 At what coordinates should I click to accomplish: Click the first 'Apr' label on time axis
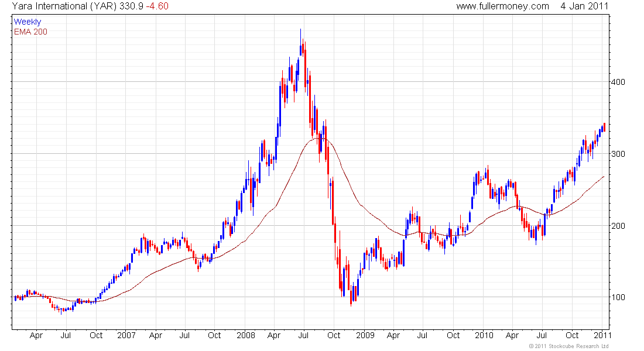(36, 335)
